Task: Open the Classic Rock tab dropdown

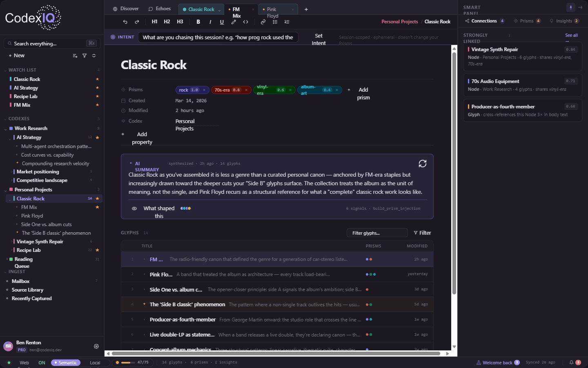Action: pyautogui.click(x=219, y=10)
